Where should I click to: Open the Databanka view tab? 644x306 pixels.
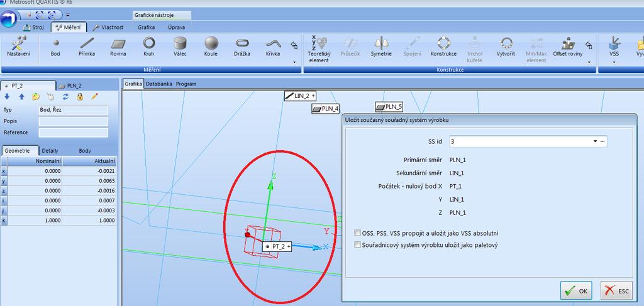pos(159,84)
